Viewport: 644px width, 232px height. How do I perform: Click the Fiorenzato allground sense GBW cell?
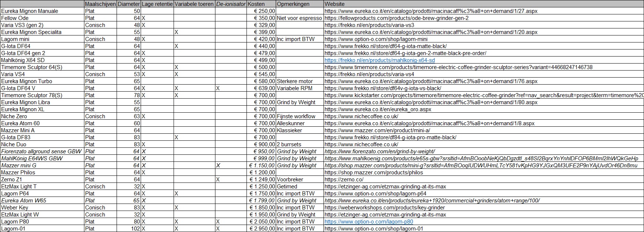pos(42,151)
